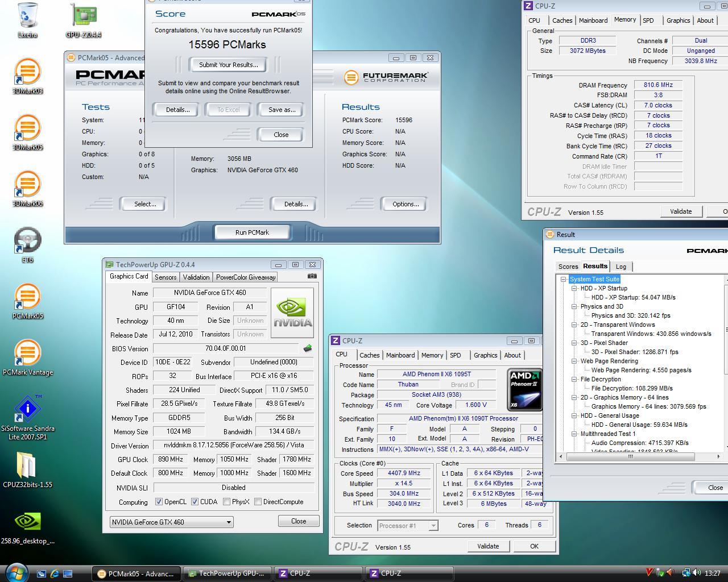Launch the 3DMark05 desktop shortcut
Viewport: 728px width, 582px height.
click(27, 132)
